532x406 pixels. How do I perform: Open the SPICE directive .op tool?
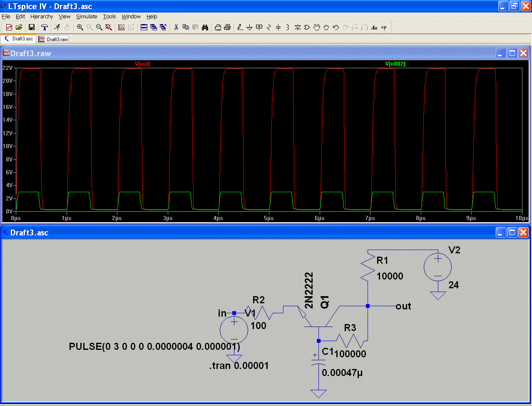tap(384, 27)
